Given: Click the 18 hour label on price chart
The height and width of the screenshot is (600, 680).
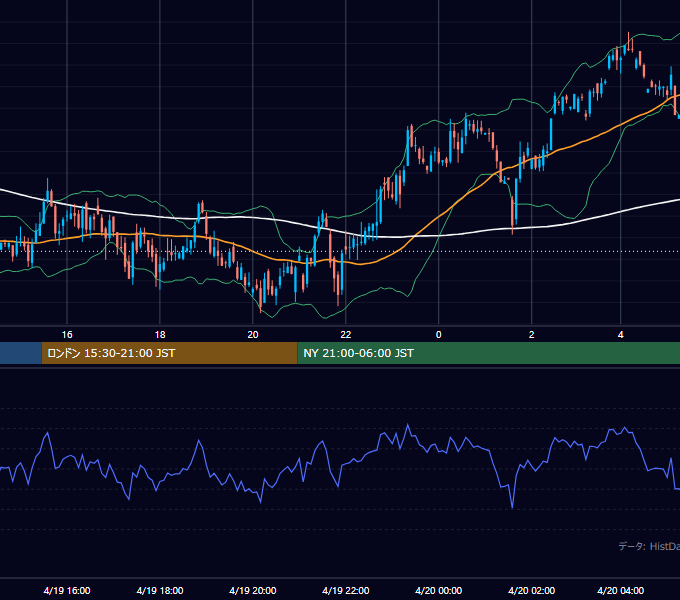Looking at the screenshot, I should tap(160, 335).
